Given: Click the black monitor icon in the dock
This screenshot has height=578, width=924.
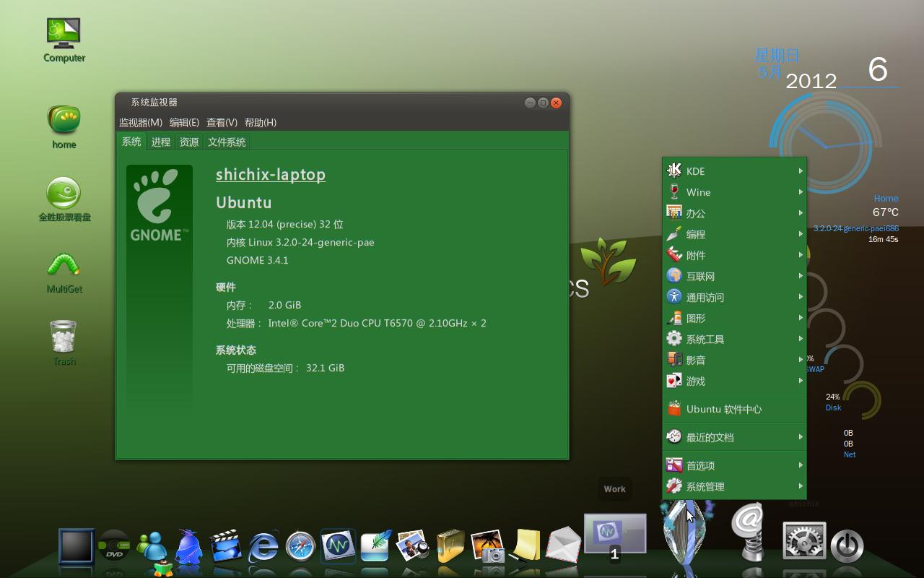Looking at the screenshot, I should click(x=77, y=546).
